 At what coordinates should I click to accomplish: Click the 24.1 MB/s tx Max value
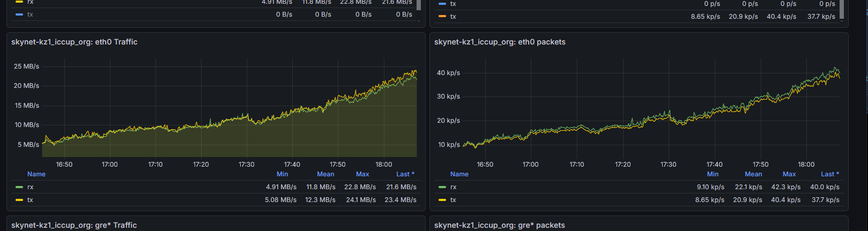361,200
